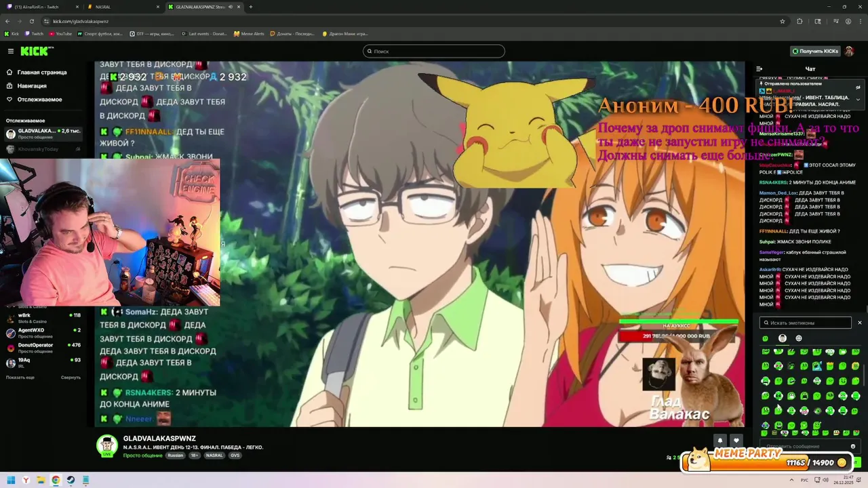Open the taskbar clock and date
The height and width of the screenshot is (488, 868).
(x=844, y=480)
